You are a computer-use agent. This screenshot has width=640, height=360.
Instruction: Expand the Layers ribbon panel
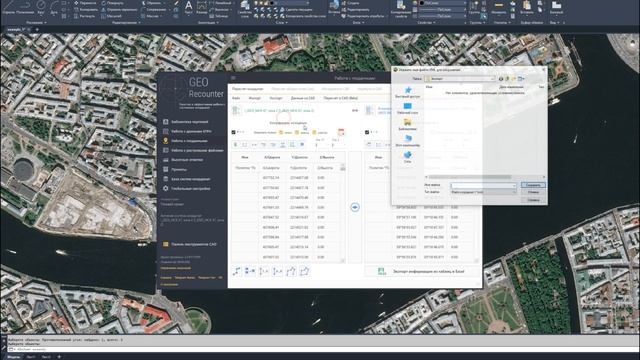click(x=282, y=22)
